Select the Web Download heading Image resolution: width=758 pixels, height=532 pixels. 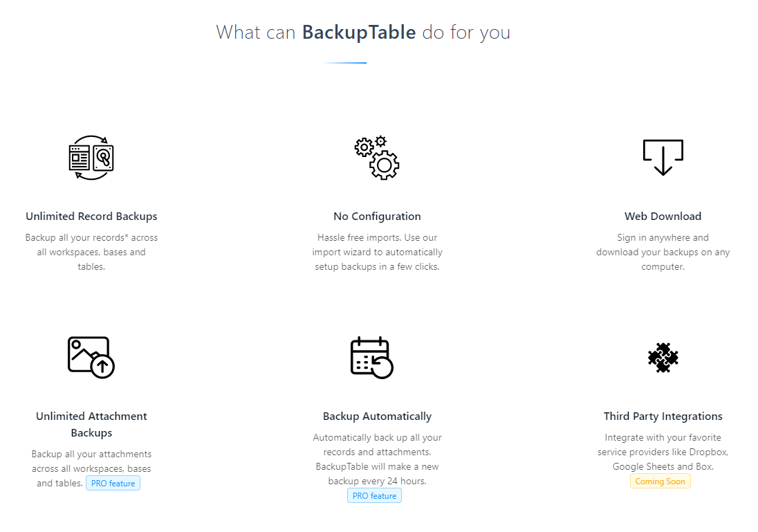pos(663,216)
